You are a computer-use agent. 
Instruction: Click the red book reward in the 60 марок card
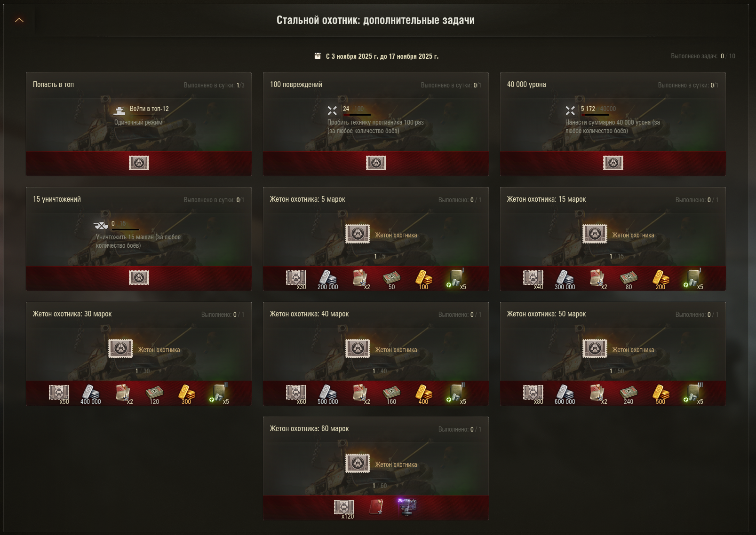tap(376, 507)
